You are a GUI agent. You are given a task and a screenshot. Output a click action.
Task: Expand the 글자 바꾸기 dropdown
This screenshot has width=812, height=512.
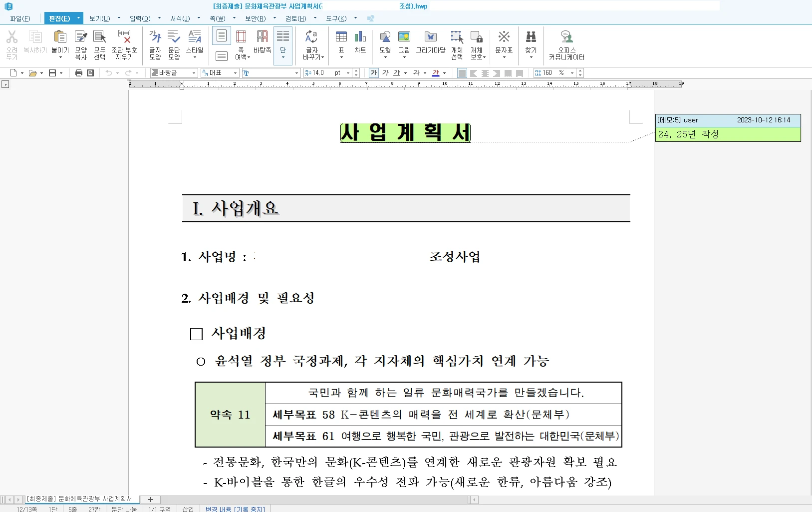(322, 57)
